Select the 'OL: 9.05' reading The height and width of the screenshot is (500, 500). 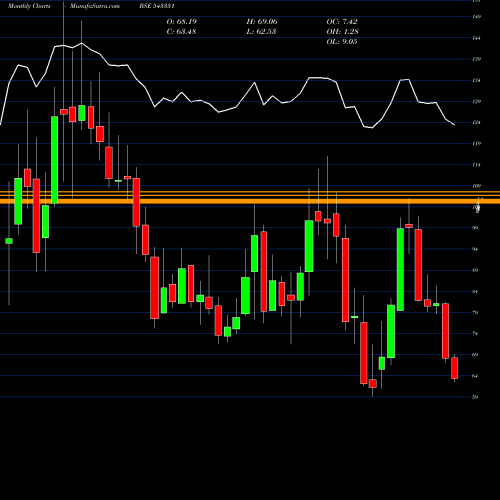pyautogui.click(x=342, y=42)
